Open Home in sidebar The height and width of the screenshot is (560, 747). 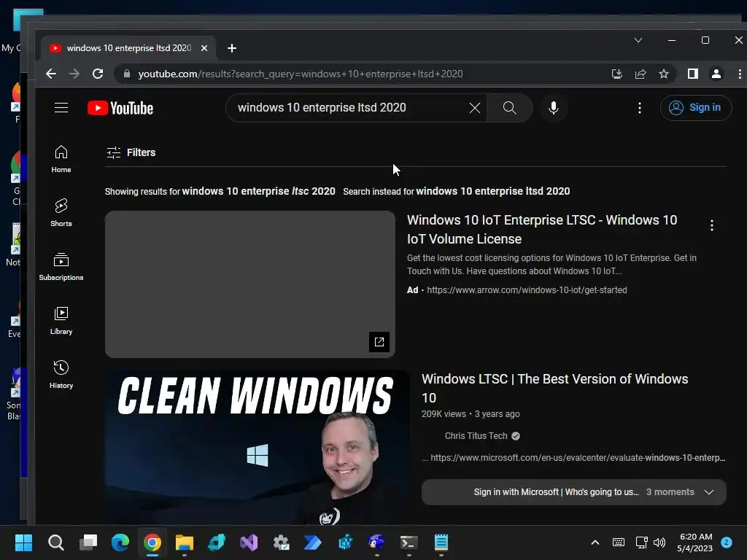coord(61,159)
